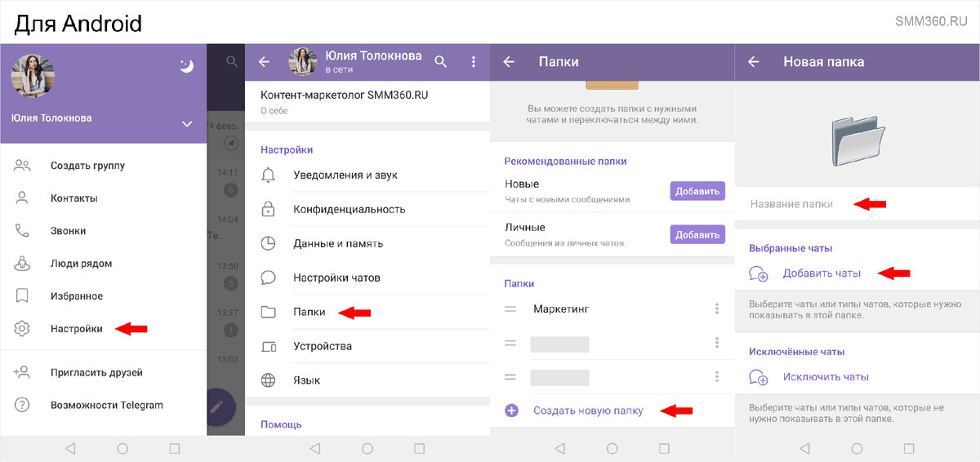
Task: Tap search icon in settings header
Action: click(441, 61)
